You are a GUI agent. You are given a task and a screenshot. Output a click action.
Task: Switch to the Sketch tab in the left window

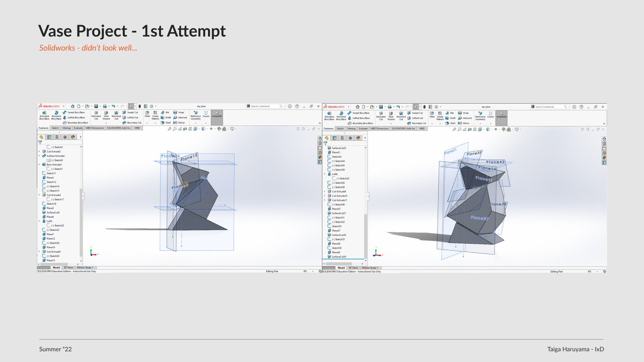pyautogui.click(x=55, y=128)
